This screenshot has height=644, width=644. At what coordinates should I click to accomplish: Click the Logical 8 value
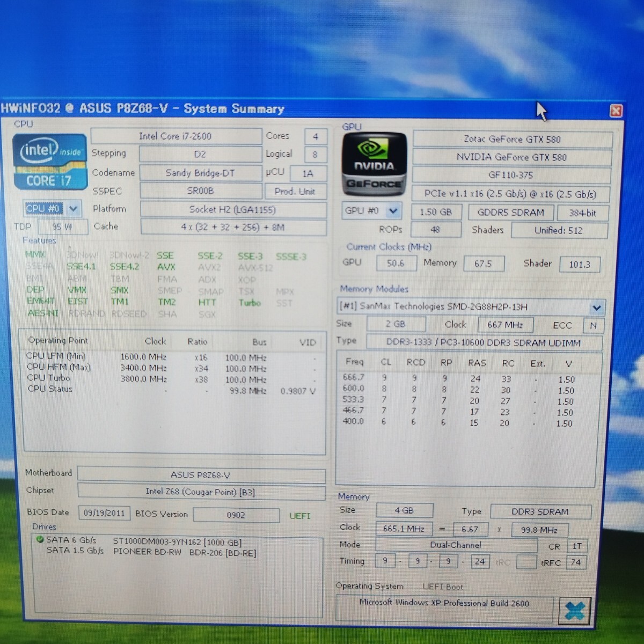314,155
